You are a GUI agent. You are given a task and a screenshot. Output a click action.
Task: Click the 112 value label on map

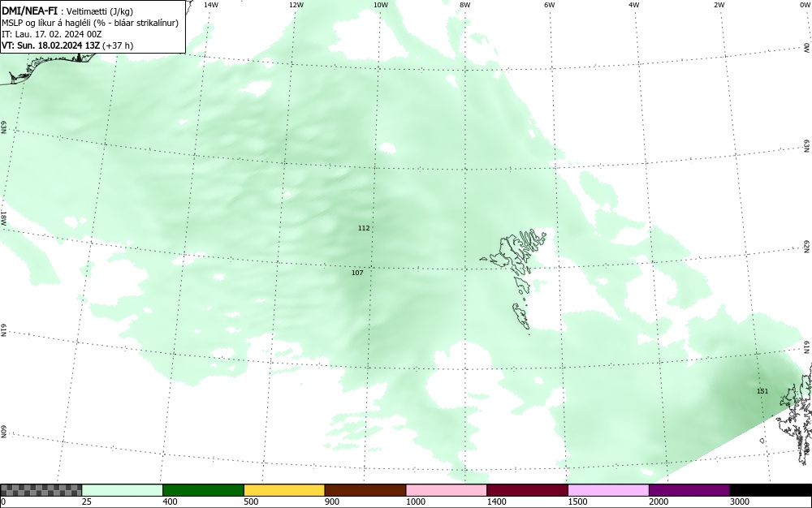click(x=364, y=228)
